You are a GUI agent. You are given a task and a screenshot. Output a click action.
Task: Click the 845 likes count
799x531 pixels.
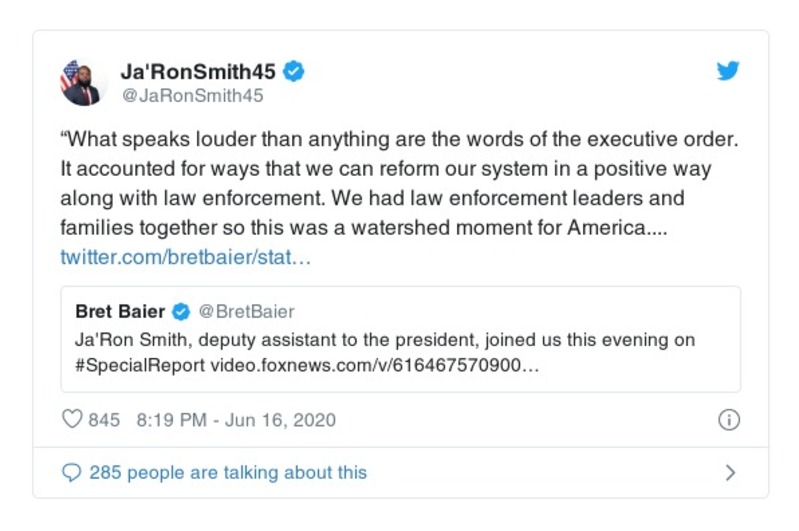point(104,420)
